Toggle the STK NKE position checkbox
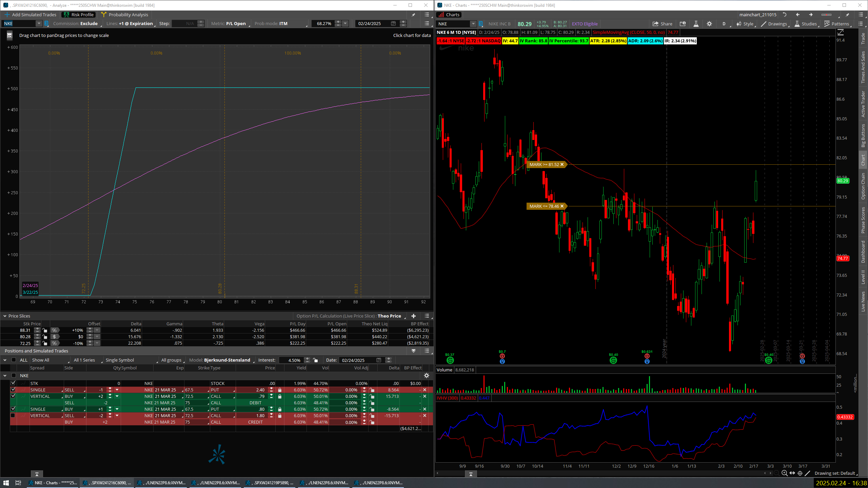The width and height of the screenshot is (868, 488). [x=13, y=383]
